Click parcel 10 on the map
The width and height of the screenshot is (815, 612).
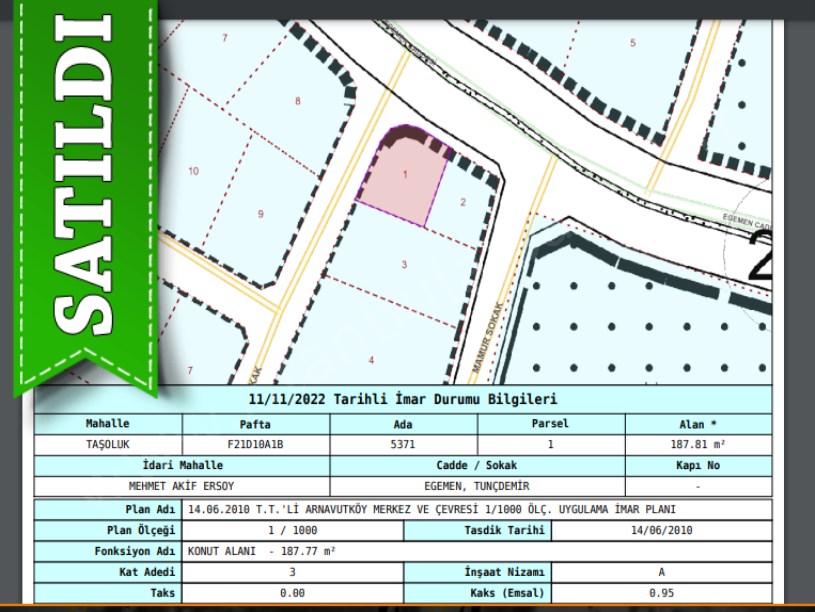click(x=193, y=171)
